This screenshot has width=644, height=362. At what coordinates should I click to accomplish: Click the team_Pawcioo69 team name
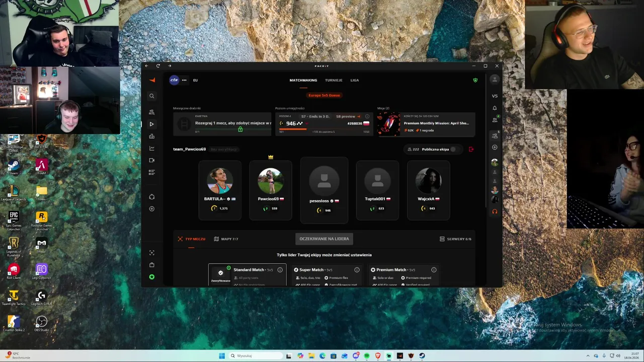189,149
